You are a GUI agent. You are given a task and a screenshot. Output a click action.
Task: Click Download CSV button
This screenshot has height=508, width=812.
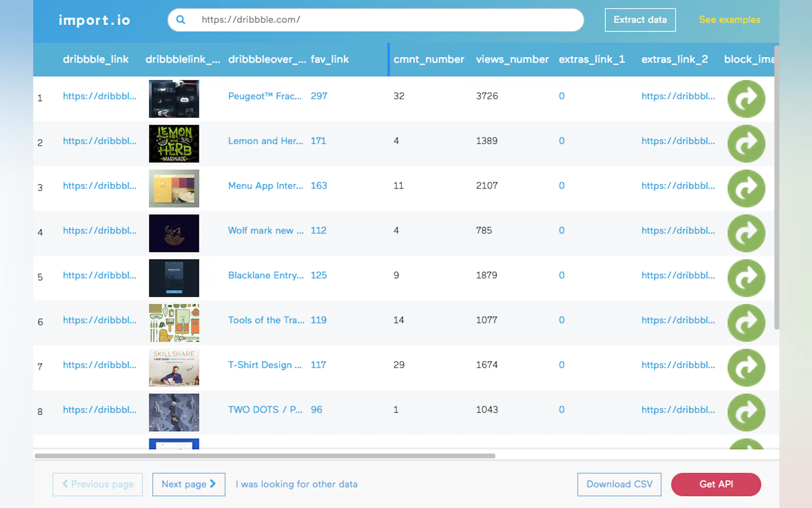[x=619, y=484]
